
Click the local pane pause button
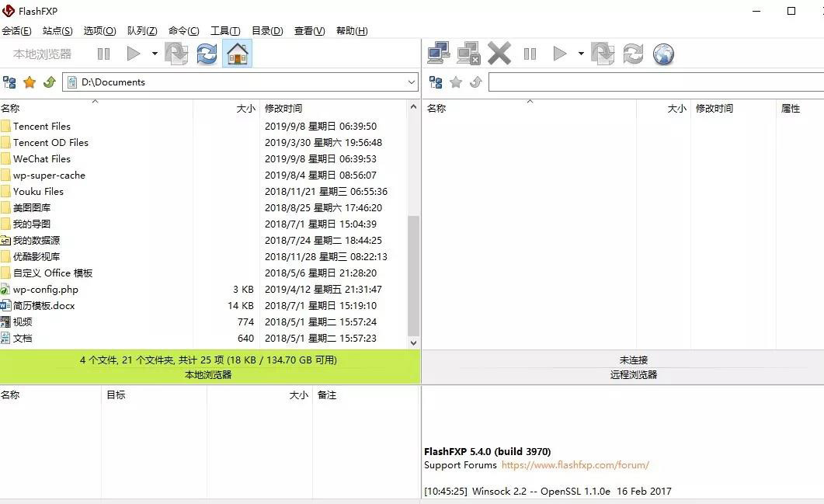103,54
